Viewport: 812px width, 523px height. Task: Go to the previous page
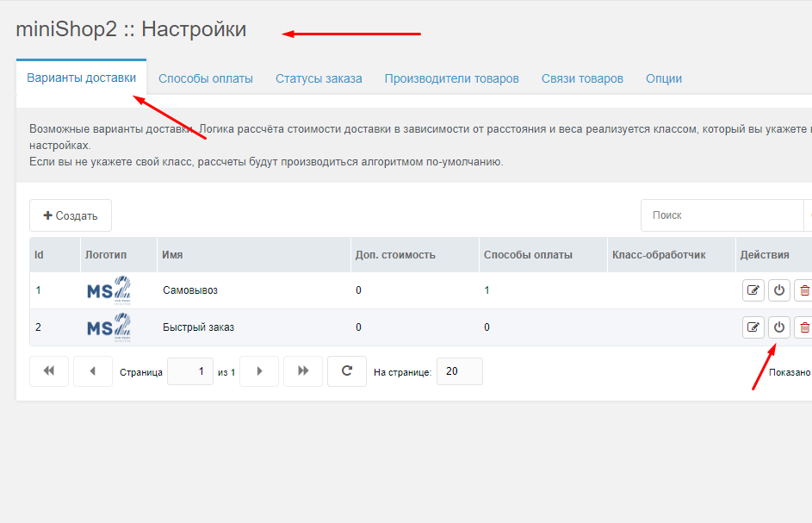pyautogui.click(x=93, y=371)
